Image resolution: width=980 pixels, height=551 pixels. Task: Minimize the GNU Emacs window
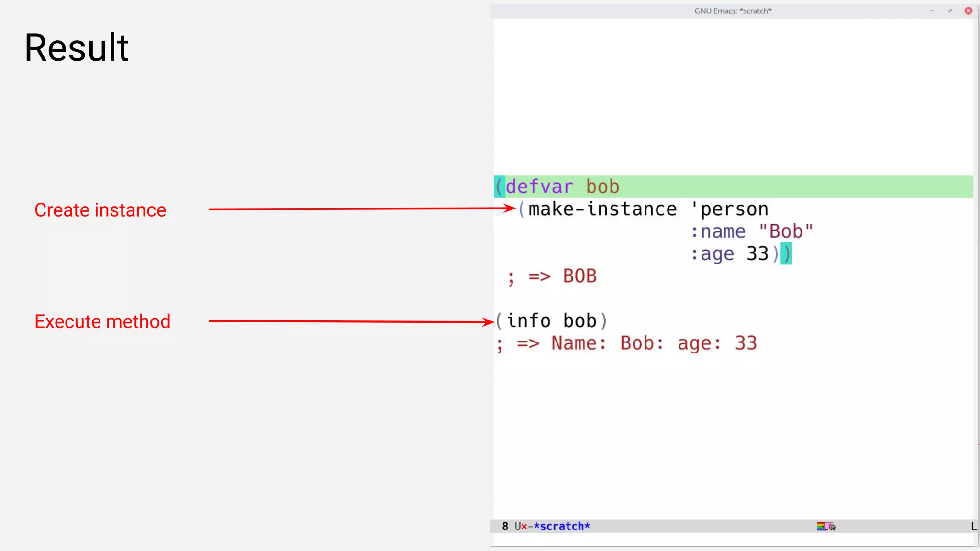[x=932, y=11]
